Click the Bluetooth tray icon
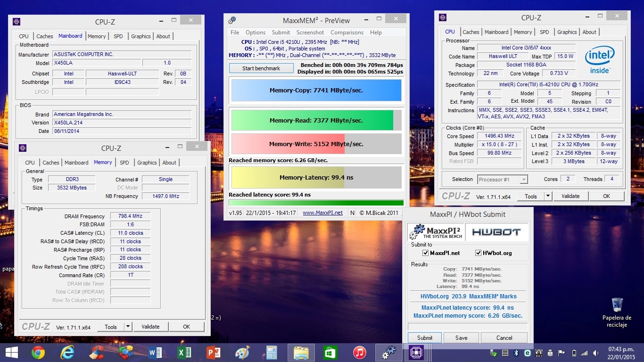 click(x=516, y=353)
